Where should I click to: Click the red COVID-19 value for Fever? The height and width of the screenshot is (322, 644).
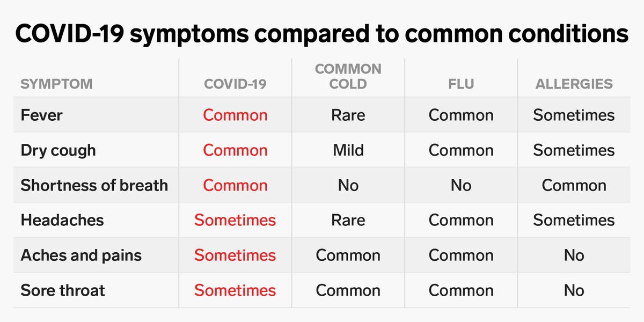[x=235, y=115]
